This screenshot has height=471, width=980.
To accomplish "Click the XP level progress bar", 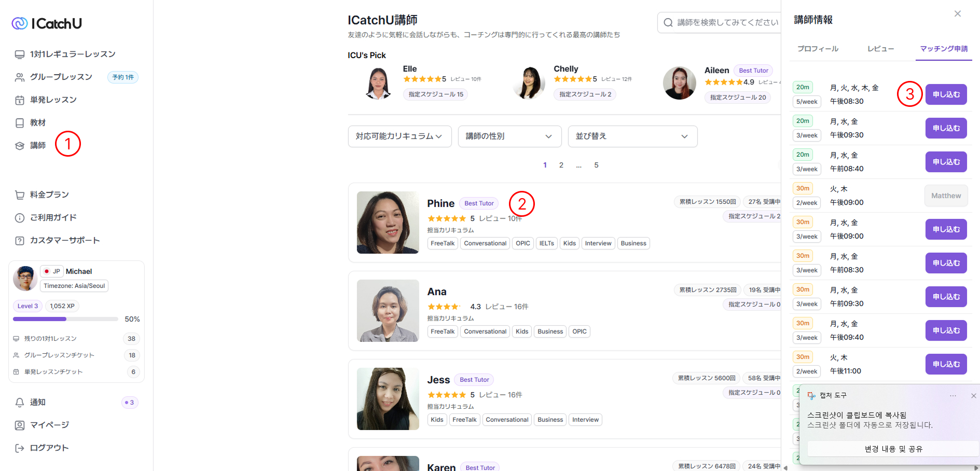I will [x=65, y=320].
